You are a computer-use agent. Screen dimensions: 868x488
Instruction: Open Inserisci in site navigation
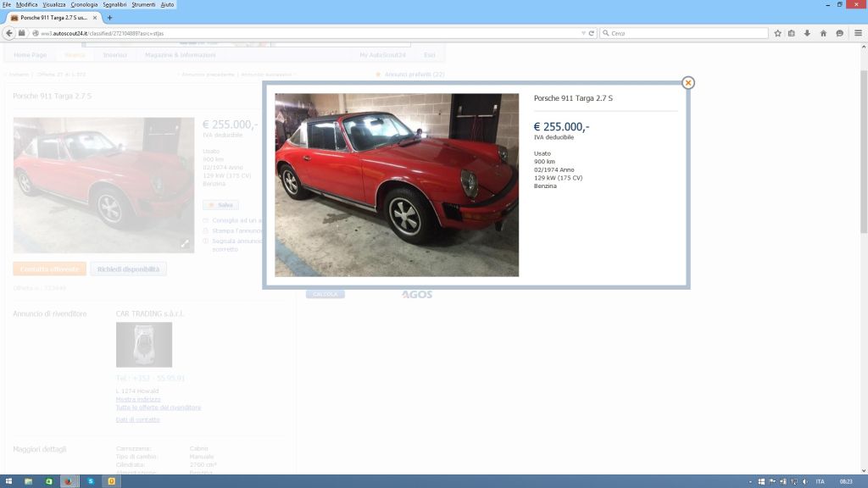pos(114,55)
